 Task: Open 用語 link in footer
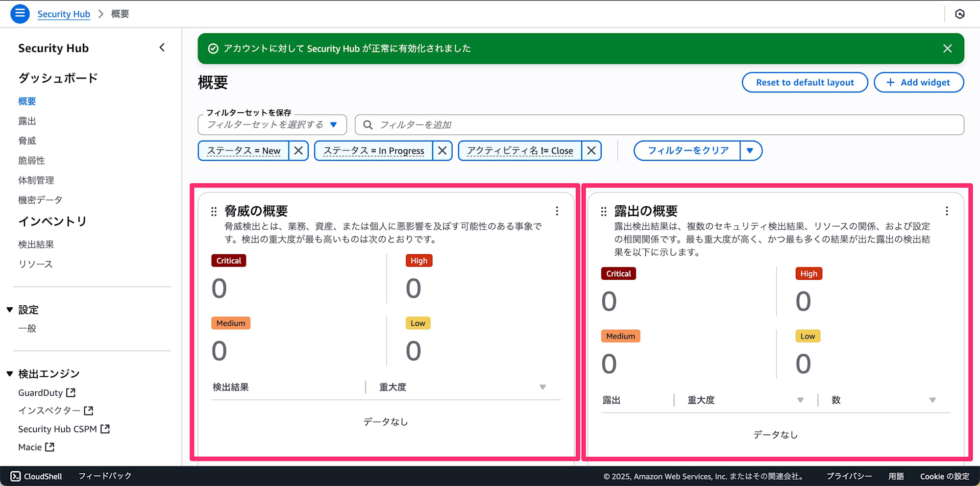coord(896,476)
